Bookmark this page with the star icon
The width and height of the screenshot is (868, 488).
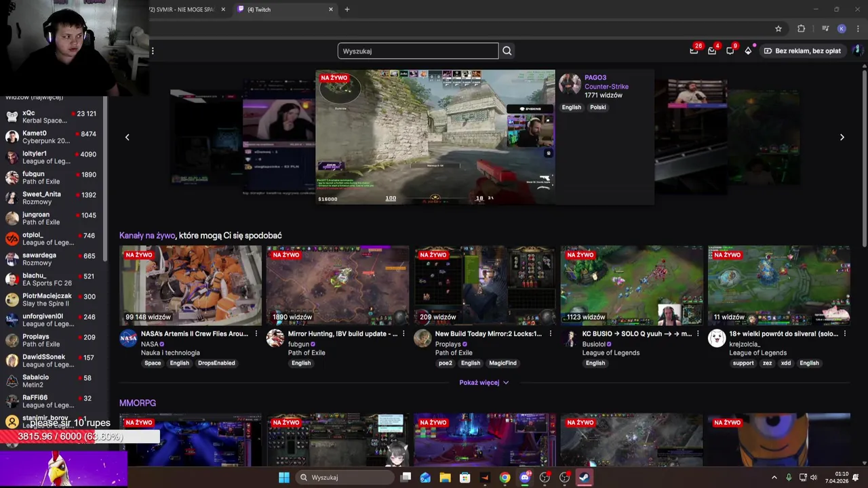coord(778,28)
